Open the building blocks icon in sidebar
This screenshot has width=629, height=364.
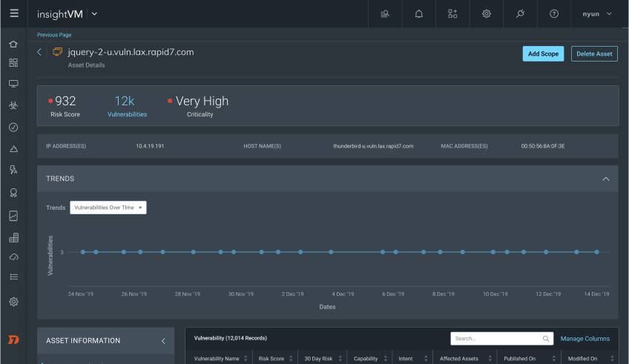13,238
